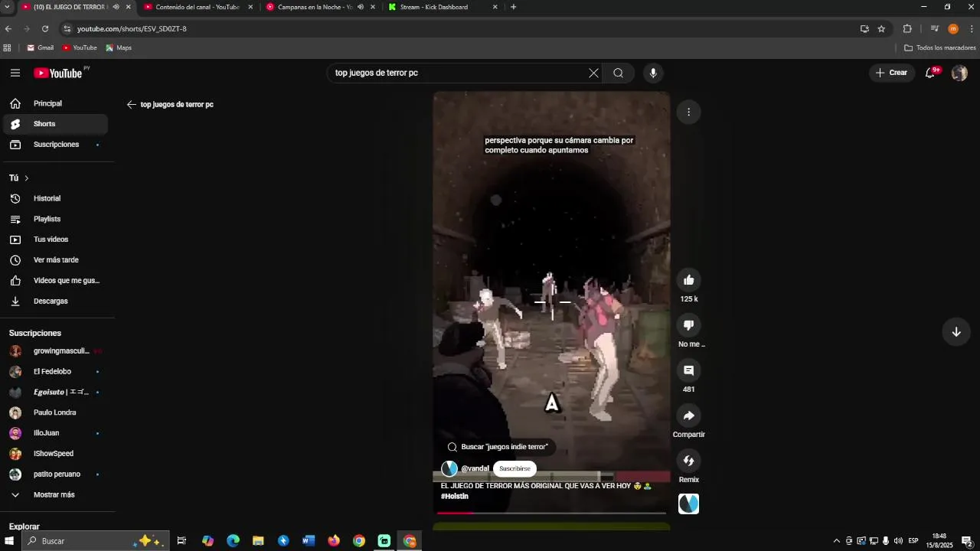Viewport: 980px width, 551px height.
Task: Open Descargas in sidebar
Action: [x=55, y=302]
